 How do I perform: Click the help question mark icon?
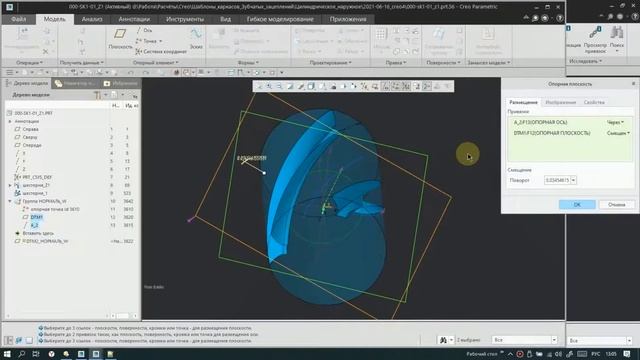(560, 18)
